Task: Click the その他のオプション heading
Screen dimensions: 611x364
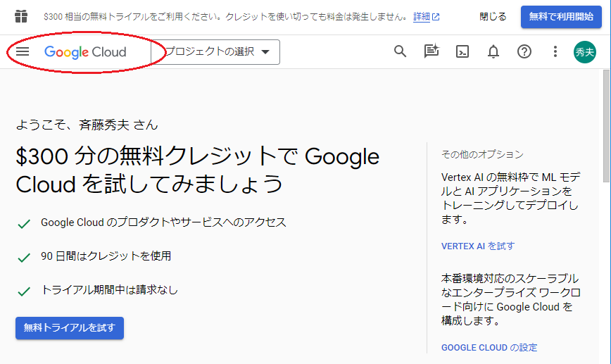Action: (482, 154)
